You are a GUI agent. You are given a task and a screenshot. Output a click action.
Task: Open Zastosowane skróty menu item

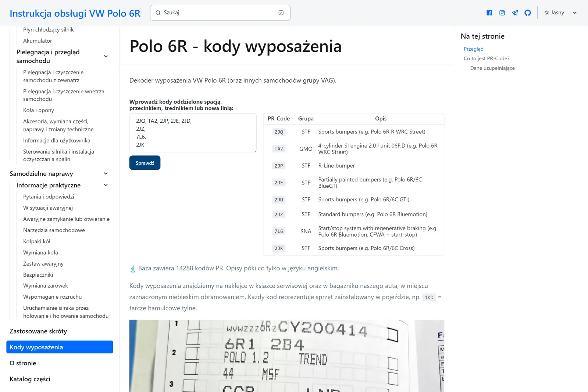[x=38, y=331]
